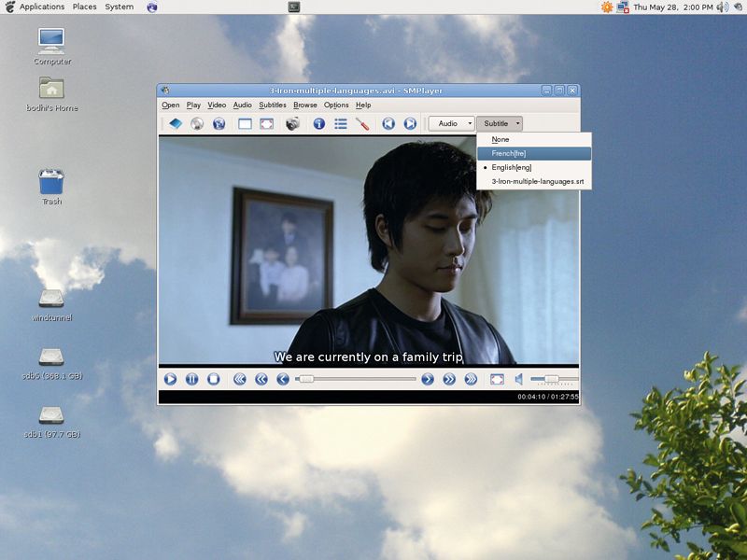The height and width of the screenshot is (560, 747).
Task: Go to the previous playlist item icon
Action: click(x=388, y=124)
